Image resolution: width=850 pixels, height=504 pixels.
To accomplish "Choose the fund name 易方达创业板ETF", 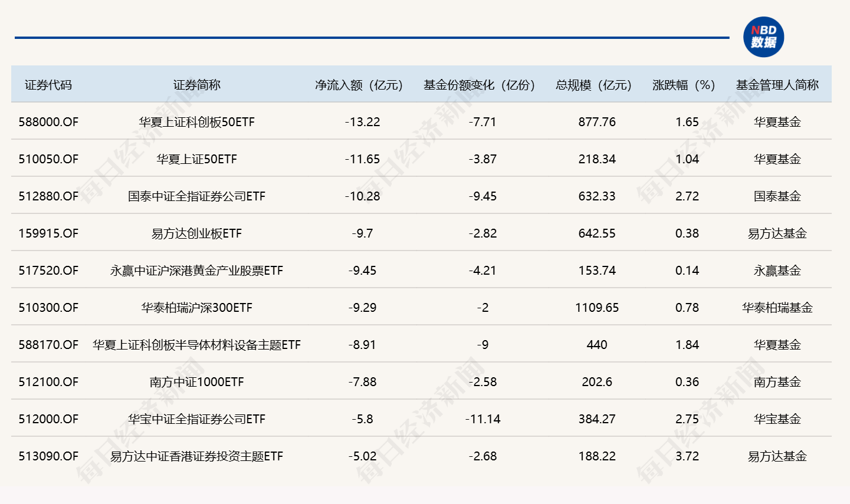I will 197,233.
